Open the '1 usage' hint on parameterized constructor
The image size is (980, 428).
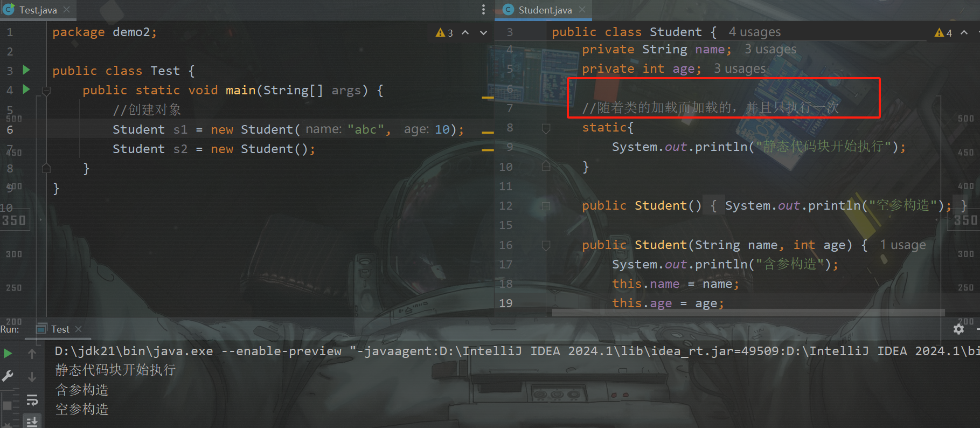pos(903,245)
